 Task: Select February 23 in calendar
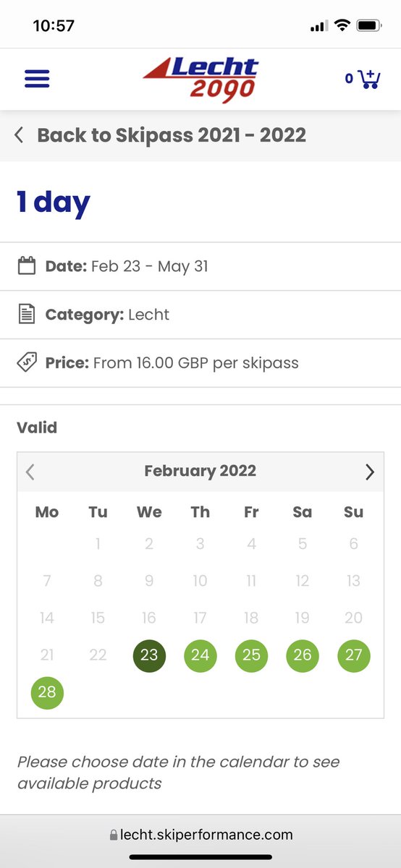(x=149, y=655)
